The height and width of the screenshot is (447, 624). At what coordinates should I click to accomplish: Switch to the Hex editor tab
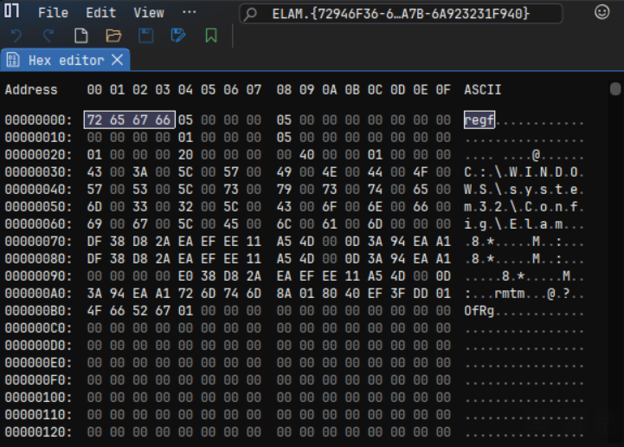[x=65, y=60]
